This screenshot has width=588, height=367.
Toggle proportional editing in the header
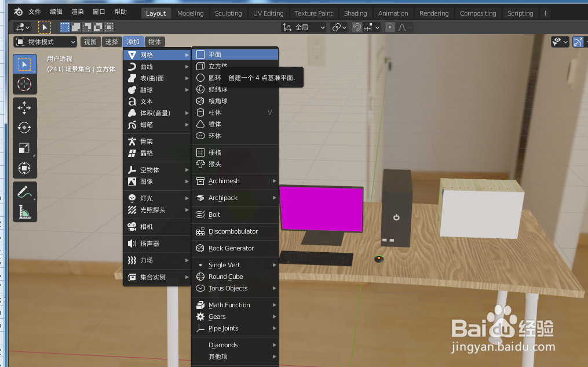click(x=390, y=27)
